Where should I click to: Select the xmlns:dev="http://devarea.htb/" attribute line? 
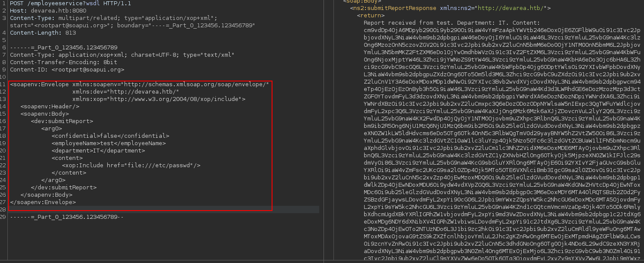click(125, 91)
